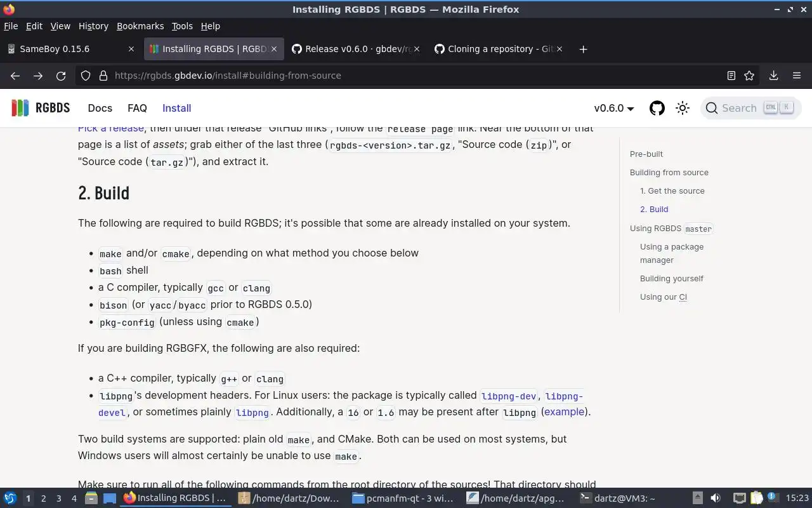Open the Tools menu

[x=182, y=26]
